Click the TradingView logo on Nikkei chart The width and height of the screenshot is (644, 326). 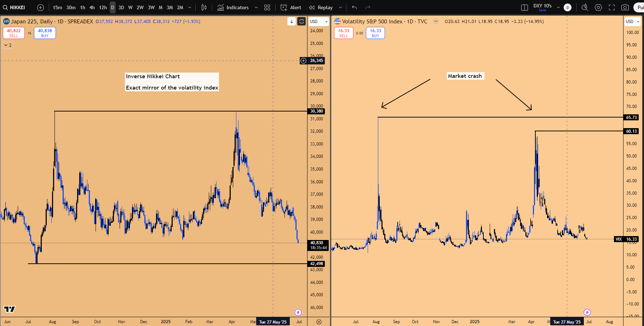[10, 309]
